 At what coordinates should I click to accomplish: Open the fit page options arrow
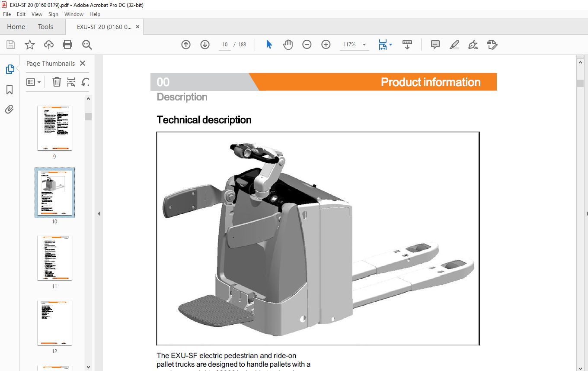(391, 45)
